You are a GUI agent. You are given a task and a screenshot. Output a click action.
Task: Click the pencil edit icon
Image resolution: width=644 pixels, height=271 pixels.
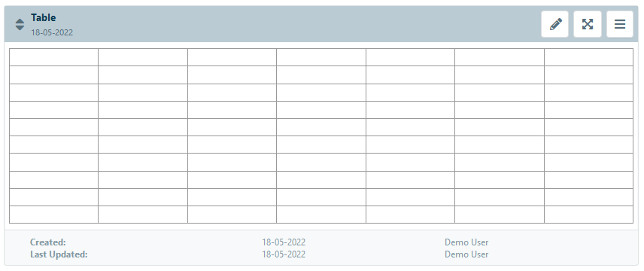555,24
